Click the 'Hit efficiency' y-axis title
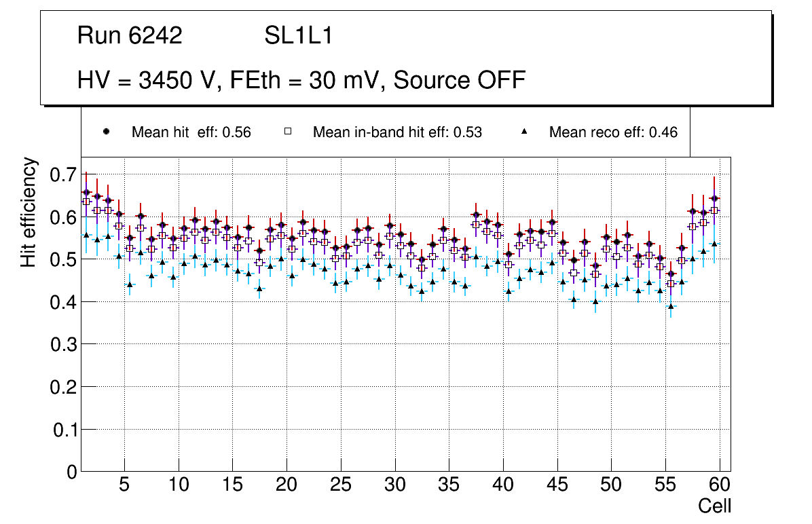This screenshot has width=812, height=524. click(29, 212)
